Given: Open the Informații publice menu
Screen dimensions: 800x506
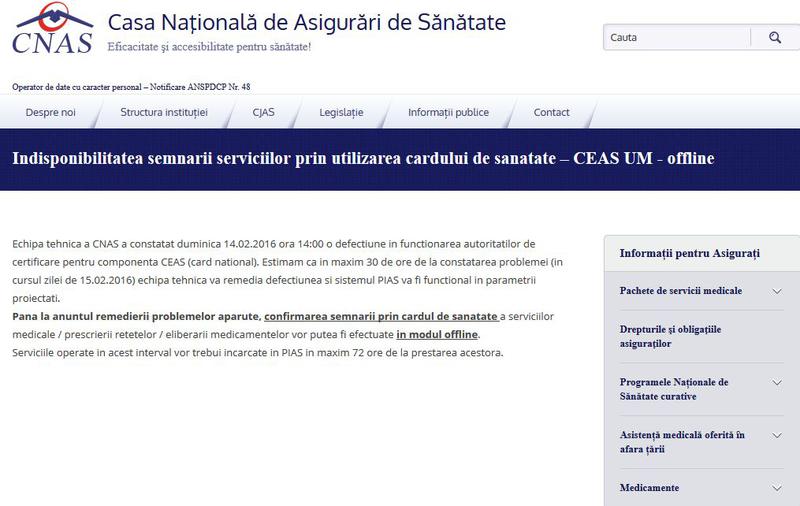Looking at the screenshot, I should pyautogui.click(x=448, y=112).
